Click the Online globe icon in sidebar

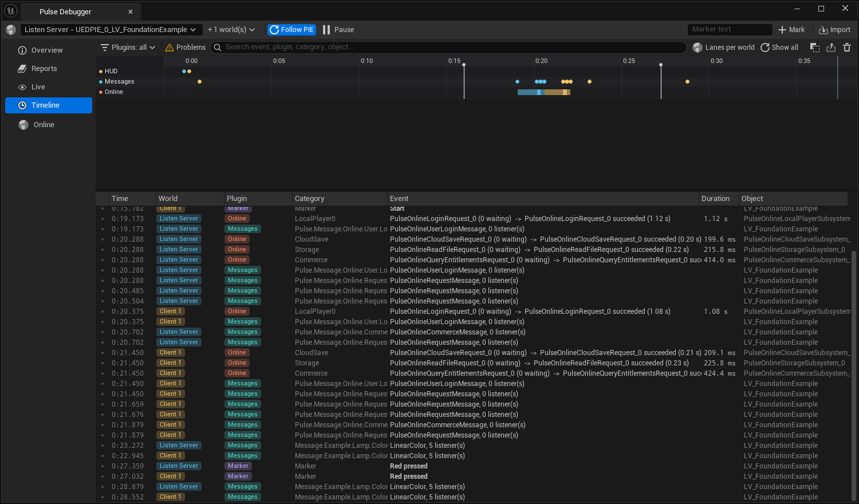click(23, 125)
